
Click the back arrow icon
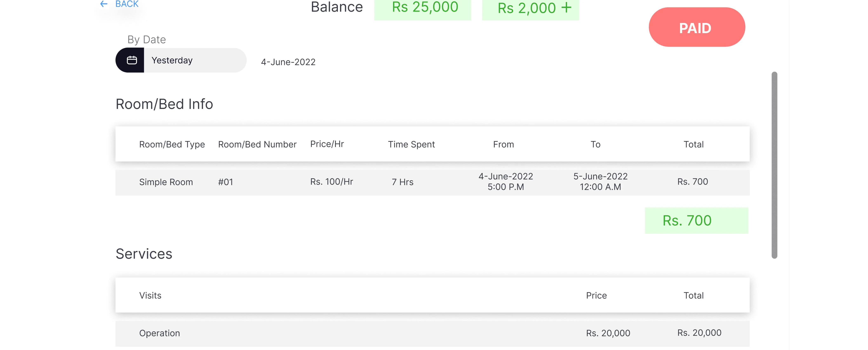pyautogui.click(x=104, y=4)
